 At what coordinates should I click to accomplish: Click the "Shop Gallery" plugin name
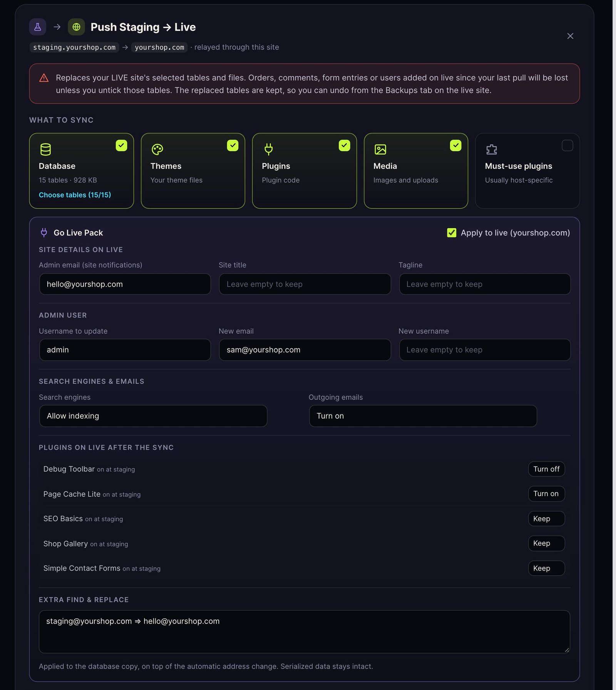click(65, 544)
